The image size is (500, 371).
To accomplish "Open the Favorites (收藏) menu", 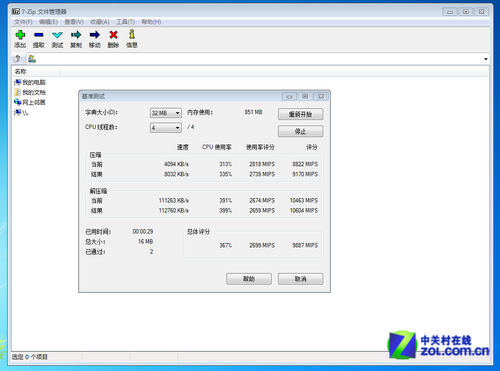I will click(100, 22).
